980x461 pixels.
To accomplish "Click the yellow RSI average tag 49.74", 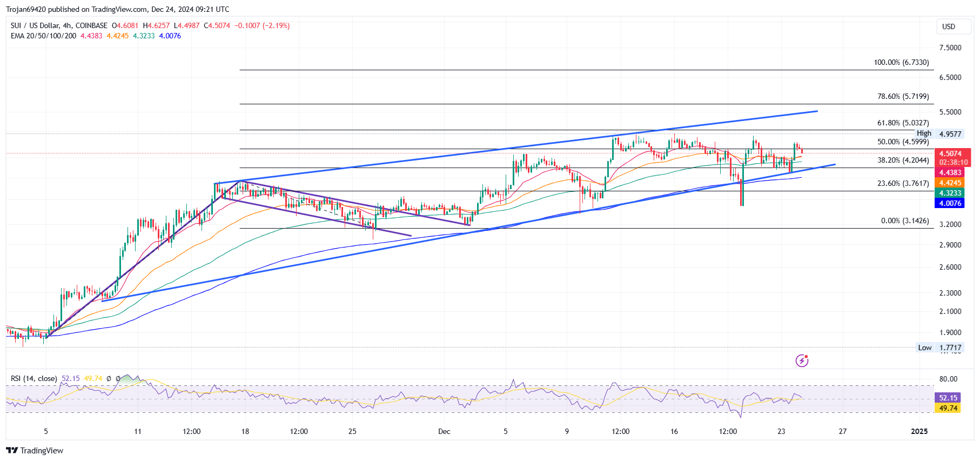I will click(x=948, y=408).
